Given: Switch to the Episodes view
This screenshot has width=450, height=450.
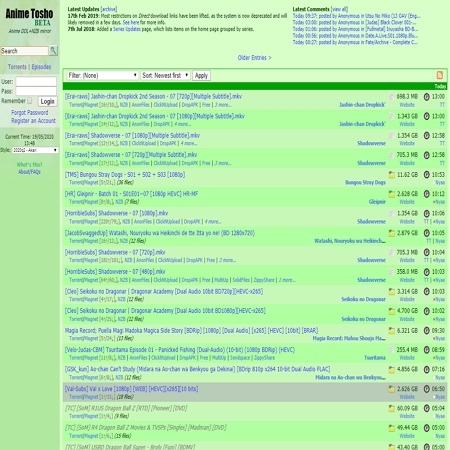Looking at the screenshot, I should click(x=41, y=67).
